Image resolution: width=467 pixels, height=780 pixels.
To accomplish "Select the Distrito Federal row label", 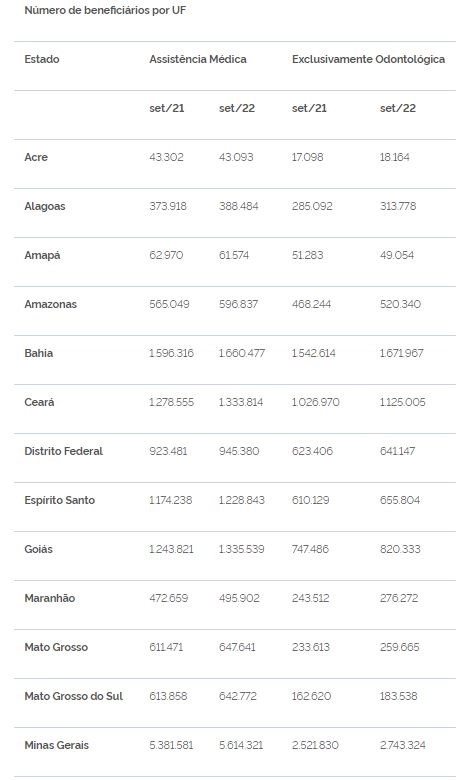I will [64, 451].
